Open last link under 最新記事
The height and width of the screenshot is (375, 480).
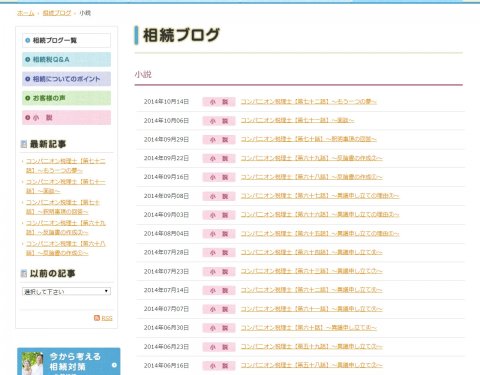(66, 248)
